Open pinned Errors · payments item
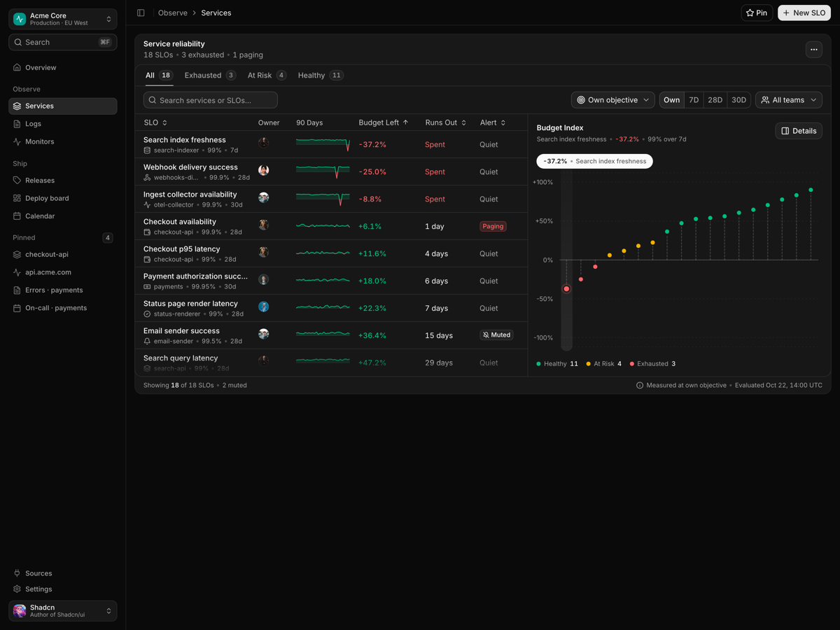This screenshot has height=630, width=840. (x=63, y=290)
